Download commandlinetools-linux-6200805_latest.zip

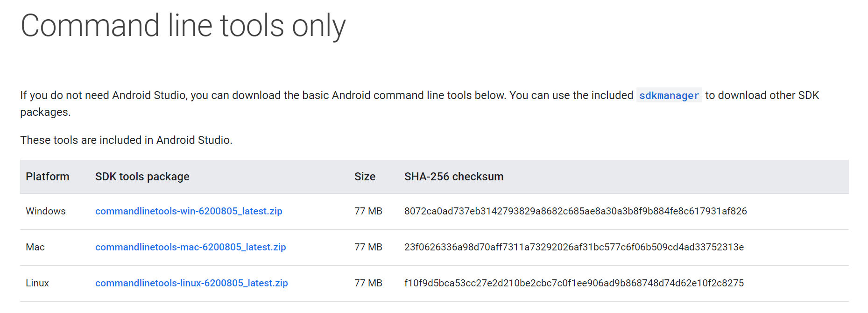[191, 283]
